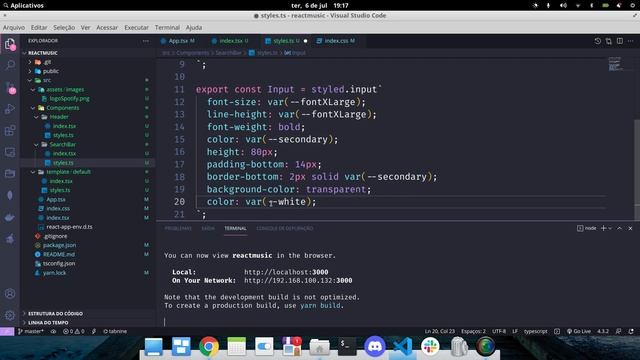Open the Executar menu
Image resolution: width=640 pixels, height=360 pixels.
[x=136, y=27]
